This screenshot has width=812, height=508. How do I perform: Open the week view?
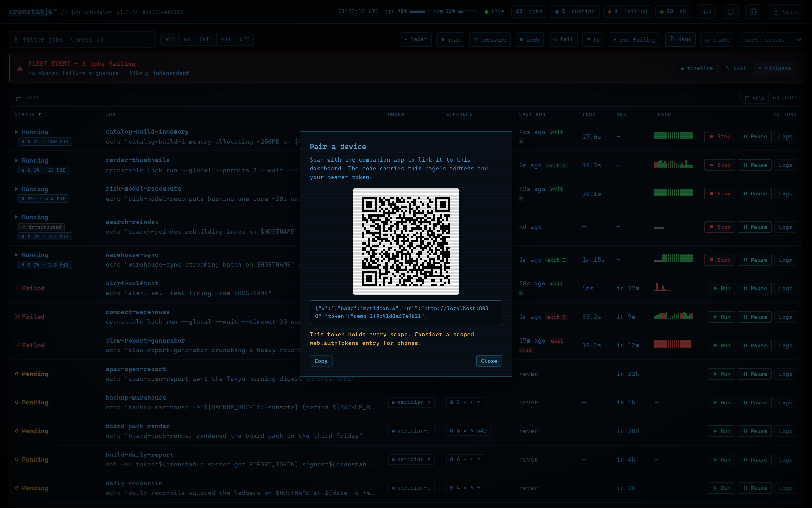[x=529, y=40]
